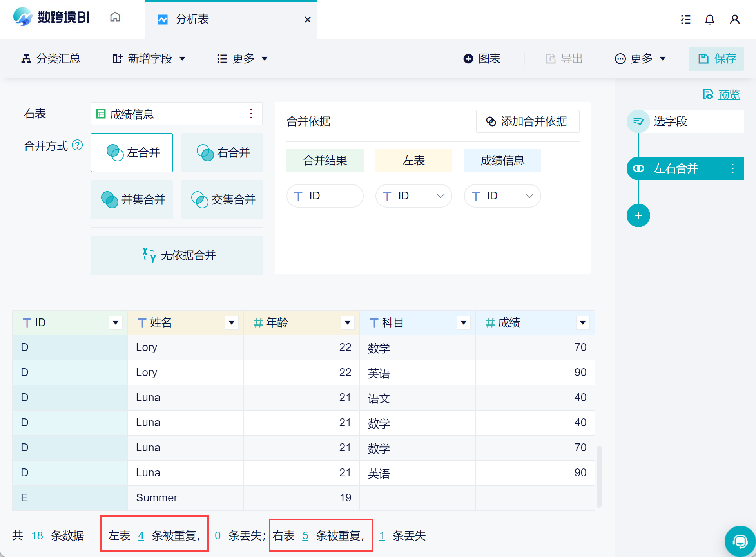Open the task list icon in header
Viewport: 756px width, 557px height.
click(685, 20)
